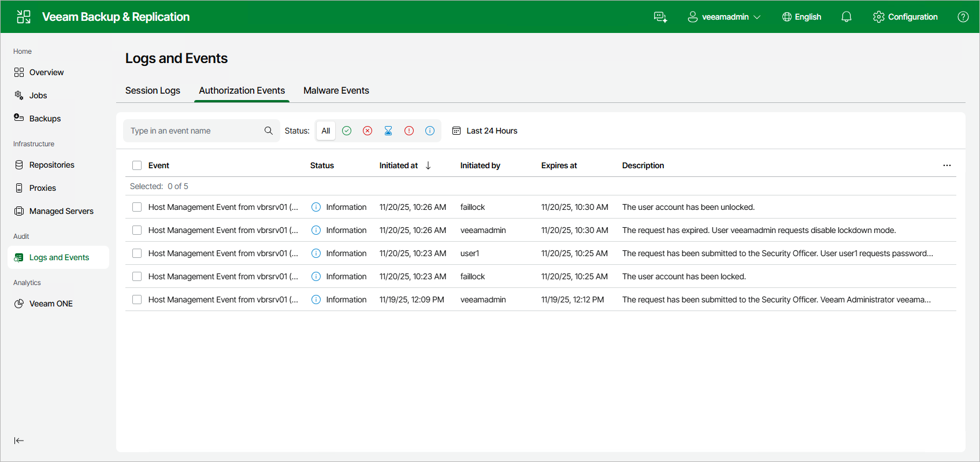Screen dimensions: 980x462
Task: Select checkbox for user1 password request event
Action: point(137,253)
